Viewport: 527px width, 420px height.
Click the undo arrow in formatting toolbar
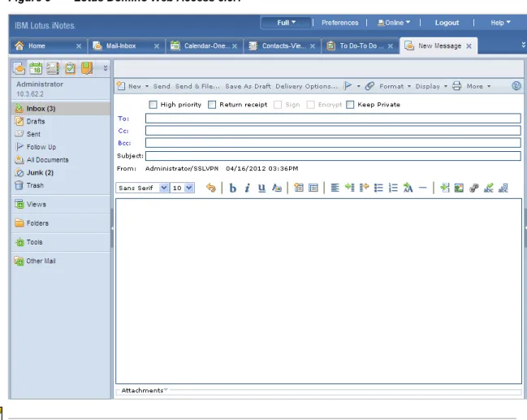[x=211, y=188]
